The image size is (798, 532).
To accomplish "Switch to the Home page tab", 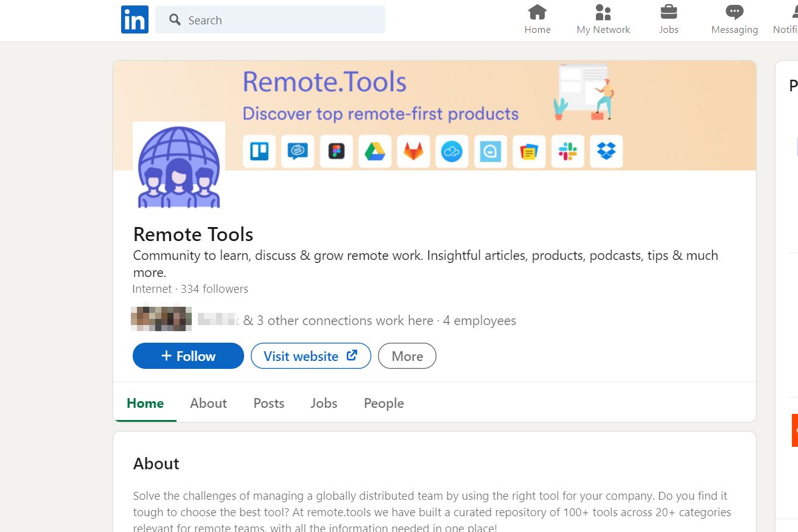I will [145, 403].
